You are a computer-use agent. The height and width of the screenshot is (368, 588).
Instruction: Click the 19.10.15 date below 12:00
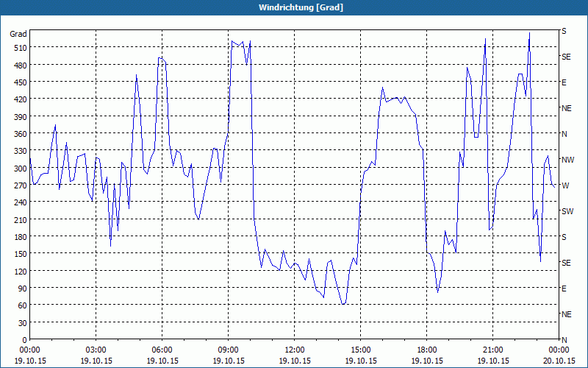[295, 361]
